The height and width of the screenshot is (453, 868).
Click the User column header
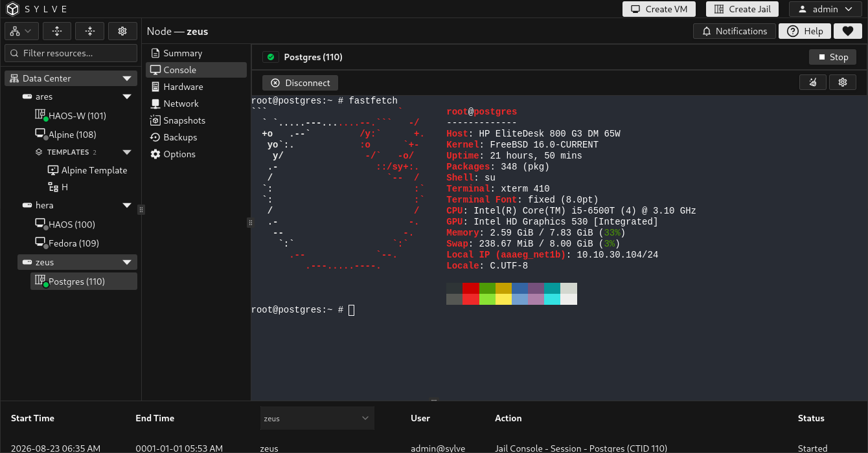click(x=420, y=418)
